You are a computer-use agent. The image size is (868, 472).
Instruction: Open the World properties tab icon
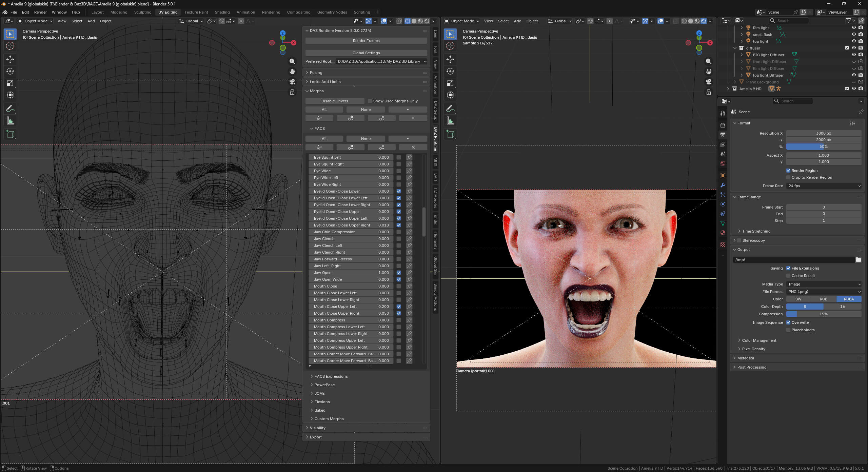click(x=723, y=163)
